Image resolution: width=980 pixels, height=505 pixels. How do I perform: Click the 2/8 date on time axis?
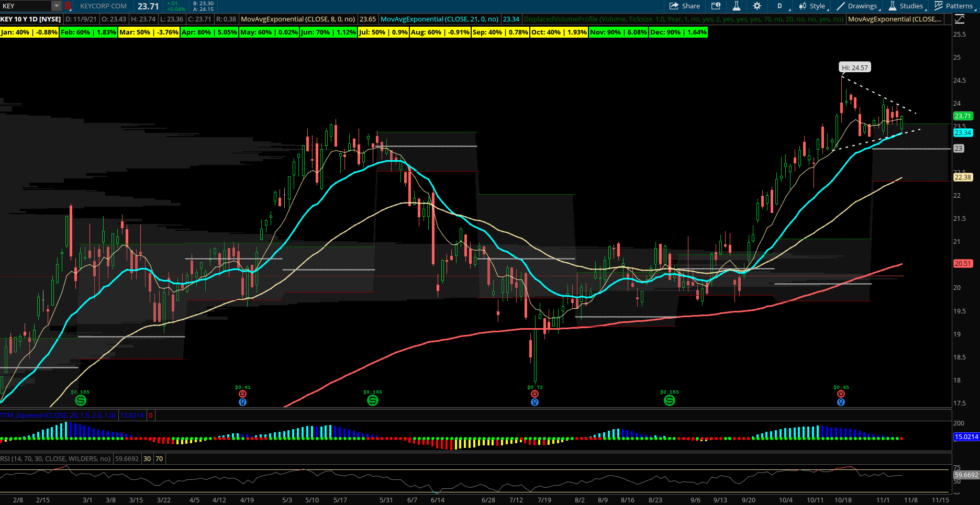(18, 500)
